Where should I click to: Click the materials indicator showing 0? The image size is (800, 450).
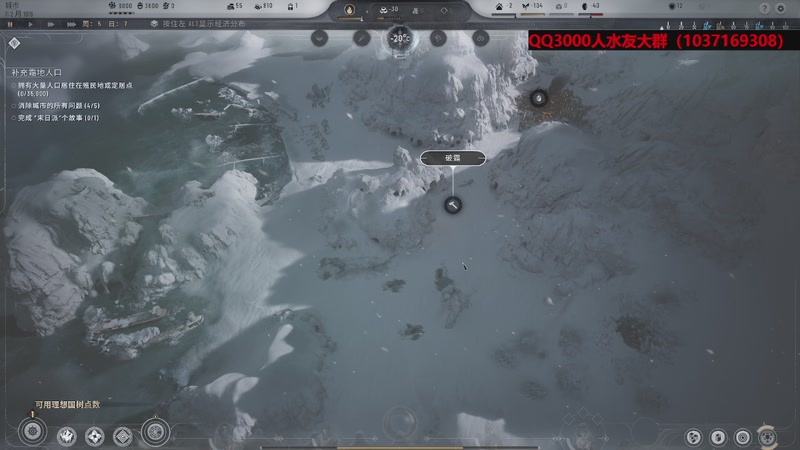tap(561, 6)
